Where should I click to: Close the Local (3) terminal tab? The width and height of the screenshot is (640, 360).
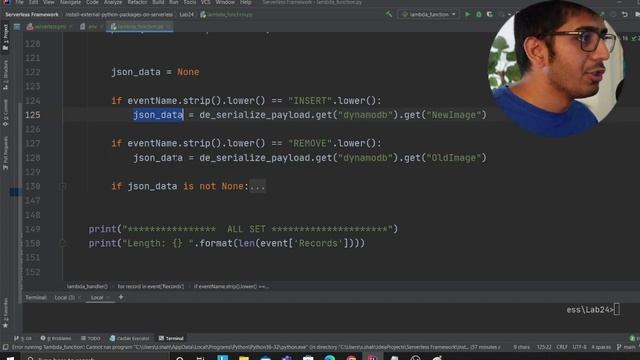pyautogui.click(x=80, y=298)
